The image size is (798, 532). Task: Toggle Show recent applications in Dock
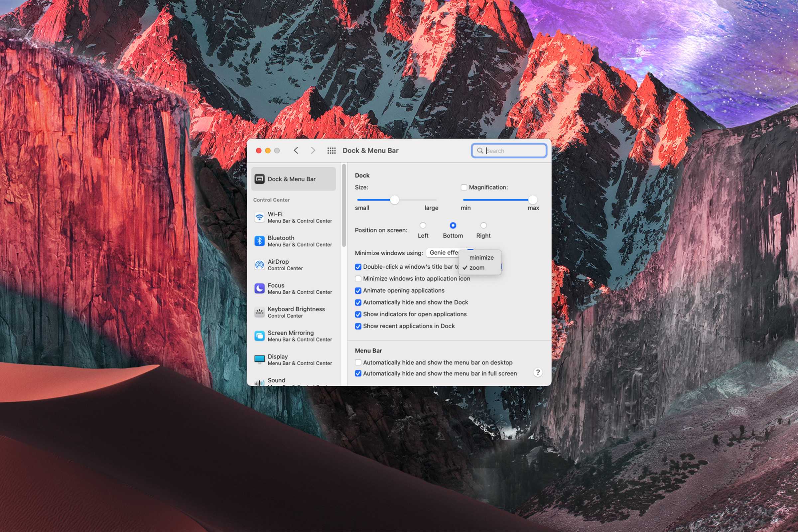click(x=358, y=327)
